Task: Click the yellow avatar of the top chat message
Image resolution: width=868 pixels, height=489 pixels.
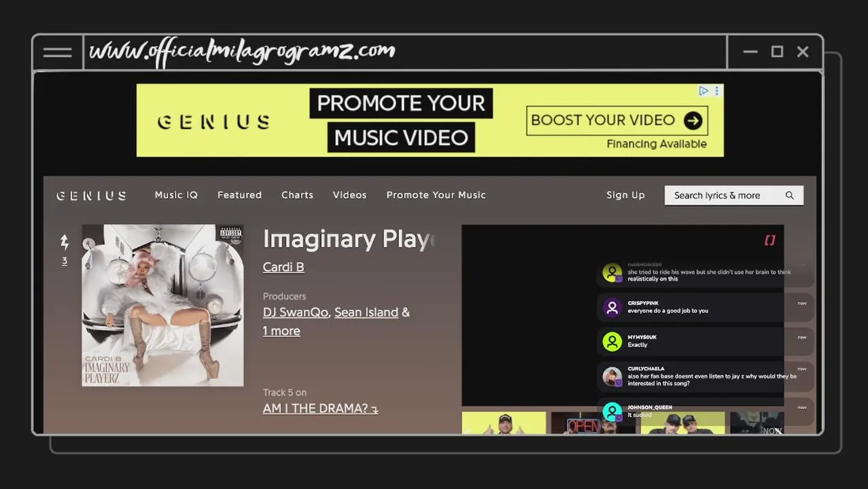Action: tap(612, 272)
